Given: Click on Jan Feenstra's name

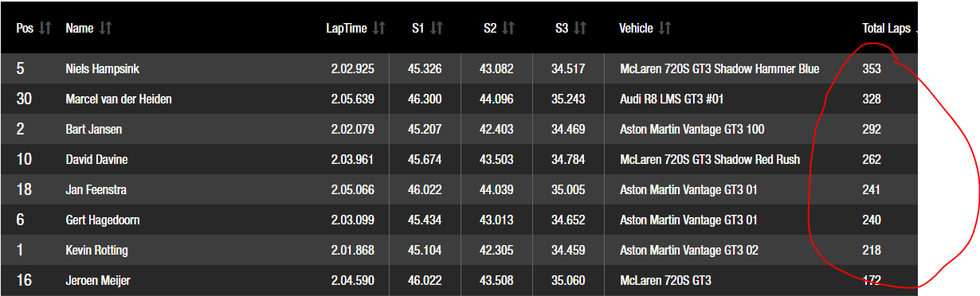Looking at the screenshot, I should (96, 190).
